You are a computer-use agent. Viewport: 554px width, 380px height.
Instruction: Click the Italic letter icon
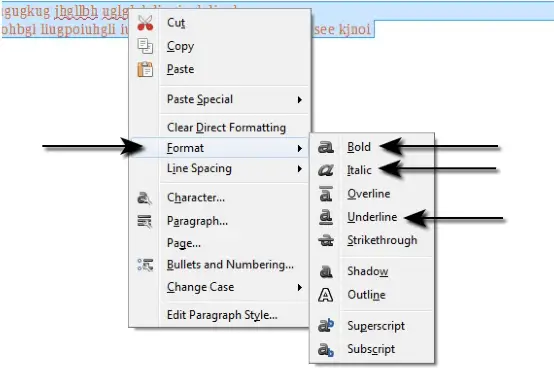[325, 170]
